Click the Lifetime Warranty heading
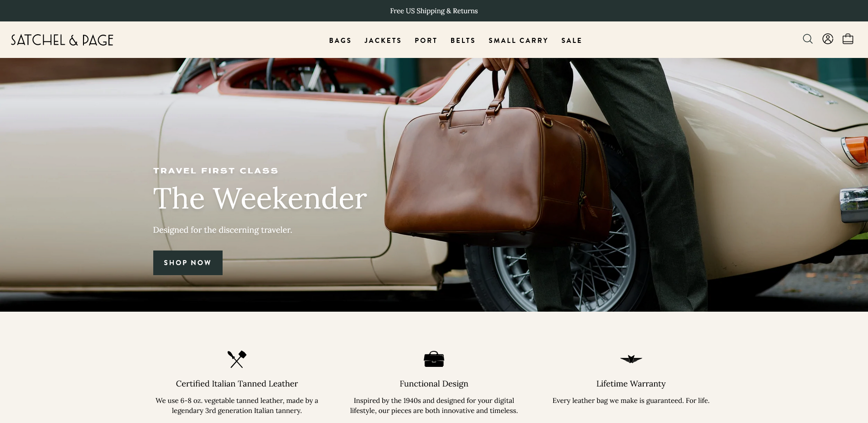This screenshot has height=423, width=868. (x=631, y=384)
